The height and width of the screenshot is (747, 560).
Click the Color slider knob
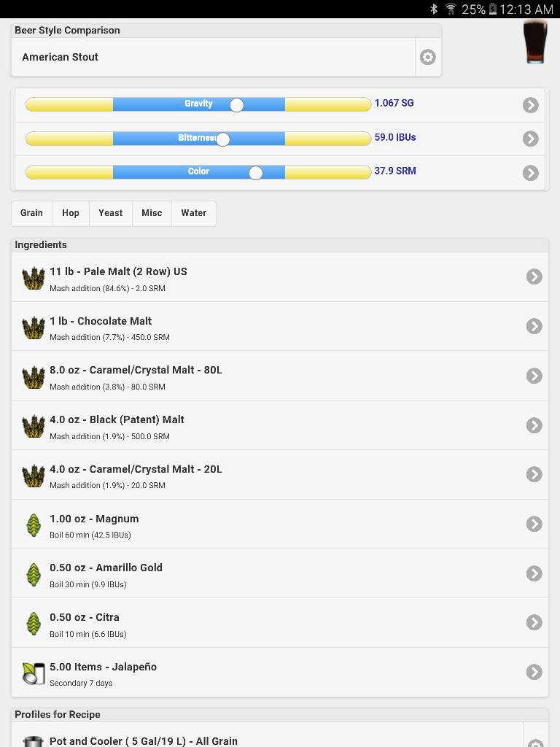coord(256,172)
